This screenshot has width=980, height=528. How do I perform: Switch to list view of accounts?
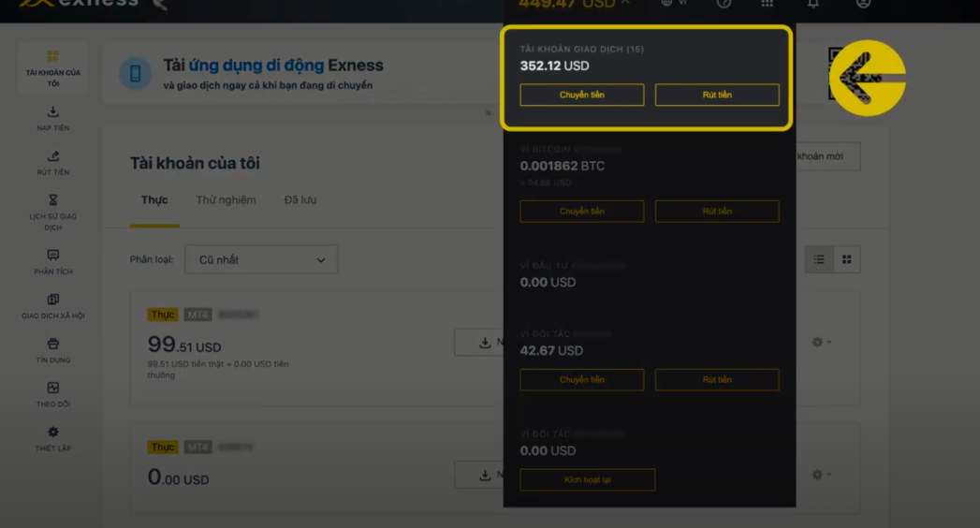pyautogui.click(x=819, y=259)
